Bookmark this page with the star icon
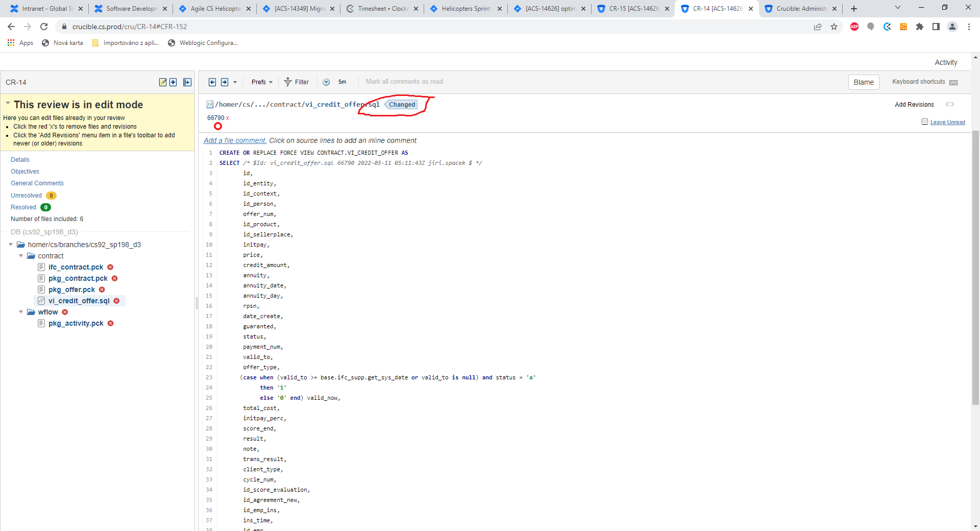This screenshot has width=980, height=531. tap(834, 27)
